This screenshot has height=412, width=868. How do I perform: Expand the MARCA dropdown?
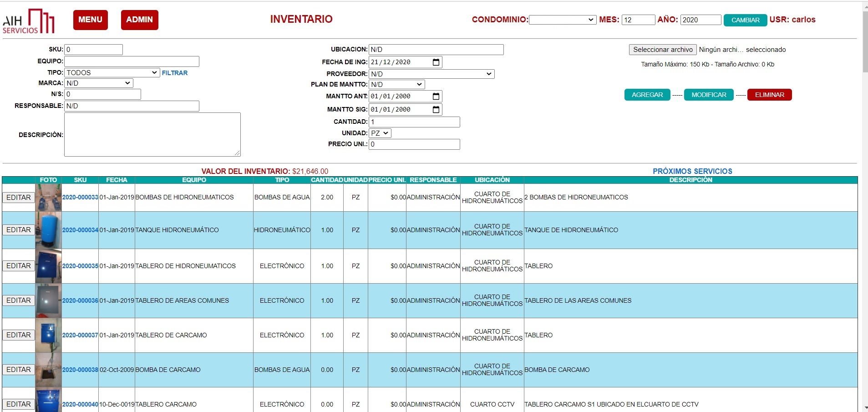coord(99,83)
